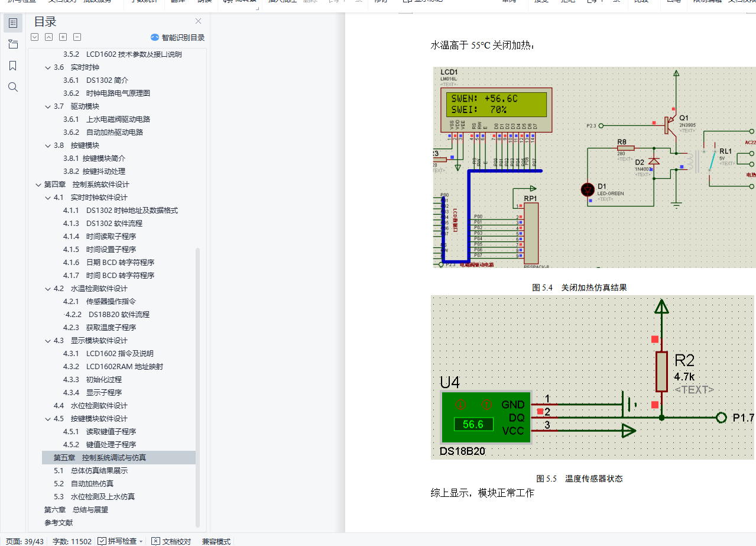Image resolution: width=756 pixels, height=546 pixels.
Task: Click 智能识别目录 smart outline button
Action: click(x=177, y=37)
